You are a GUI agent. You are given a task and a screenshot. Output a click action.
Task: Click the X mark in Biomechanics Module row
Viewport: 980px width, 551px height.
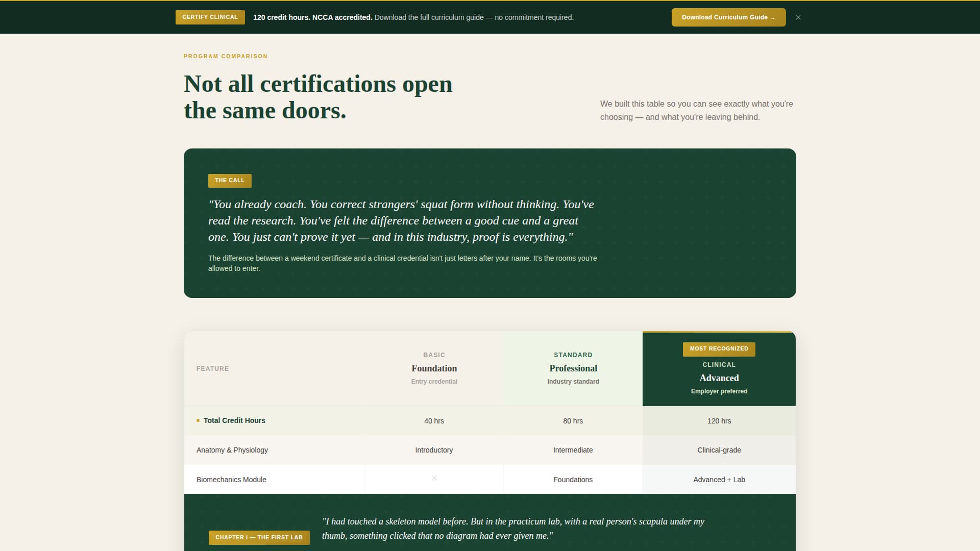[x=434, y=479]
